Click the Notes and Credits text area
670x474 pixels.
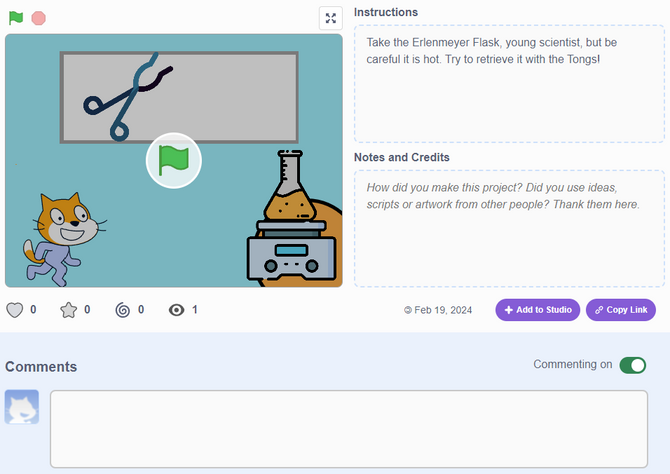click(509, 229)
